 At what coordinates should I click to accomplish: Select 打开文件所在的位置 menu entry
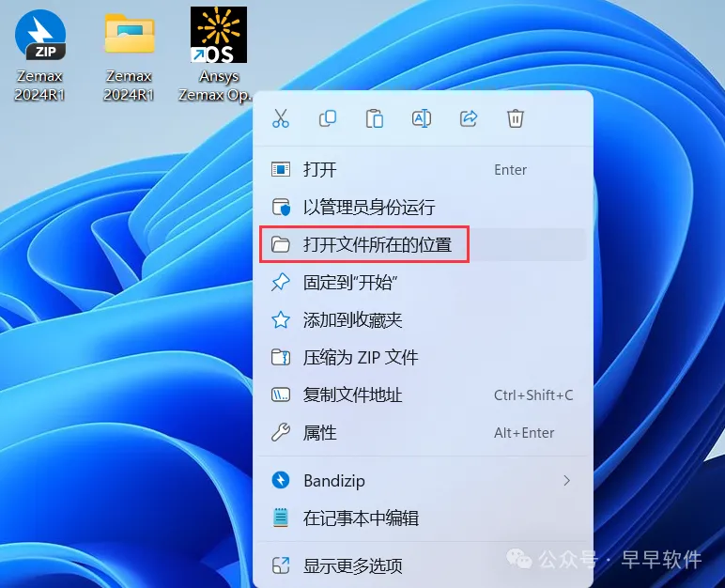(423, 244)
